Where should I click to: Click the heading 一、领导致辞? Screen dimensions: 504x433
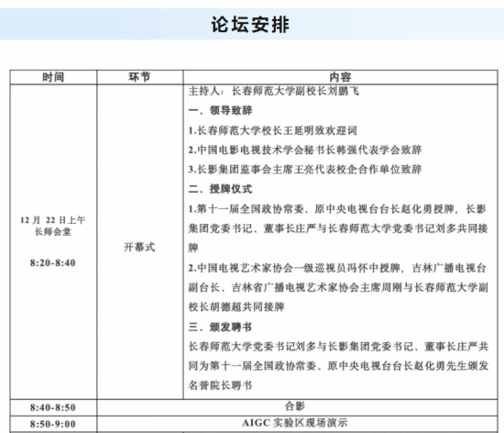click(220, 110)
